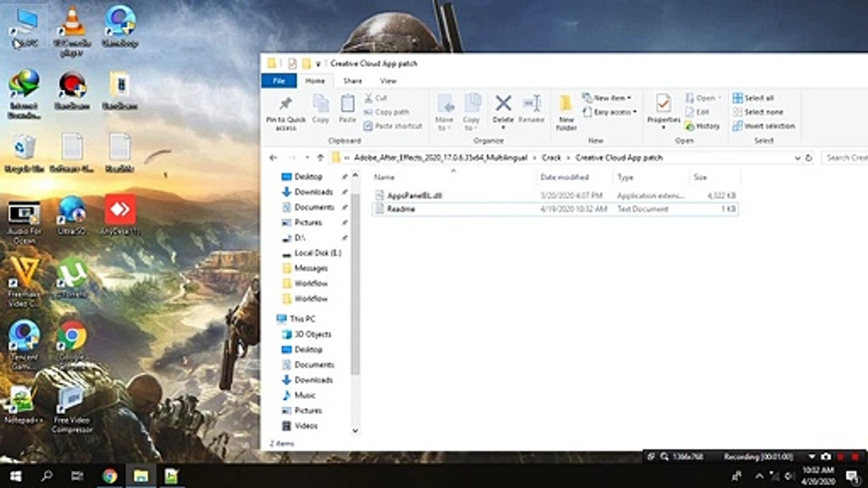Open 3D Objects under This PC
The height and width of the screenshot is (488, 868).
pyautogui.click(x=313, y=334)
